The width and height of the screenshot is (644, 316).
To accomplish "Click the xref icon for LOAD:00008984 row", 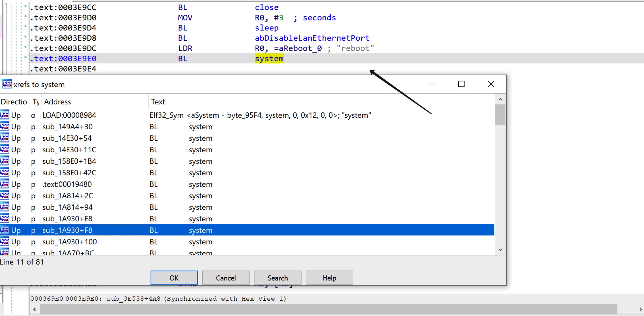I will click(x=5, y=115).
